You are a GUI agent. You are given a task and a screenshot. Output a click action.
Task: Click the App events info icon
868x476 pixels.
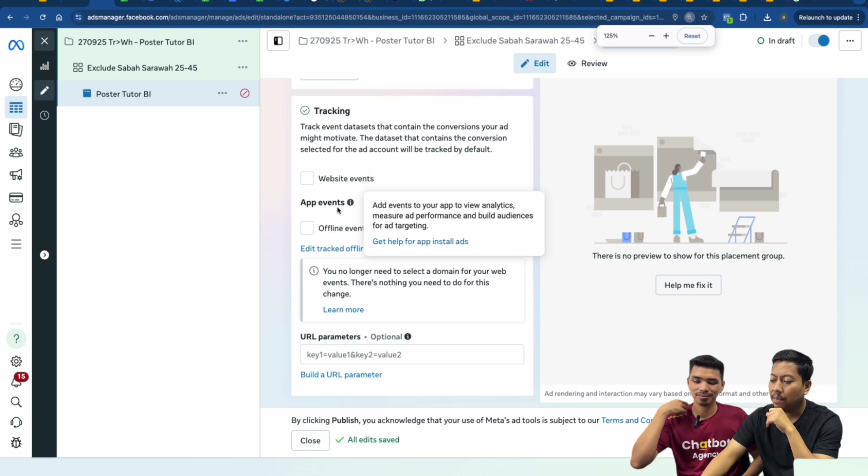(350, 202)
